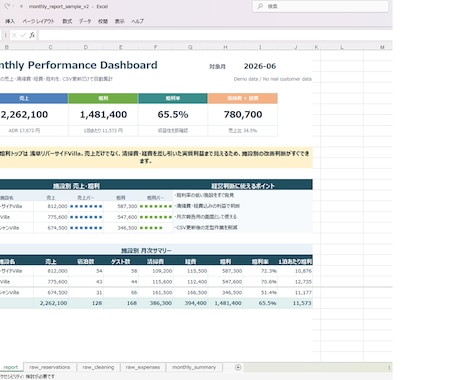Select the 70.6% margin cell
The image size is (460, 380).
[x=260, y=282]
